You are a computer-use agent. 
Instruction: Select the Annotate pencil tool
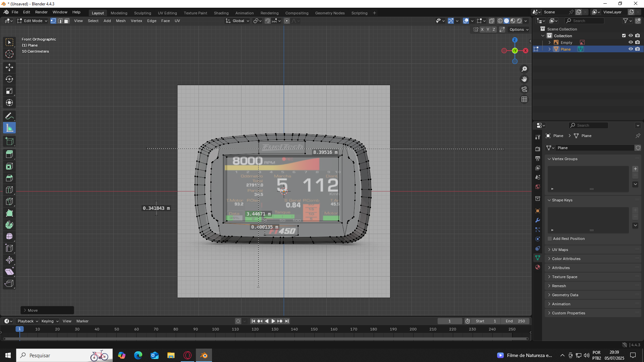(9, 116)
